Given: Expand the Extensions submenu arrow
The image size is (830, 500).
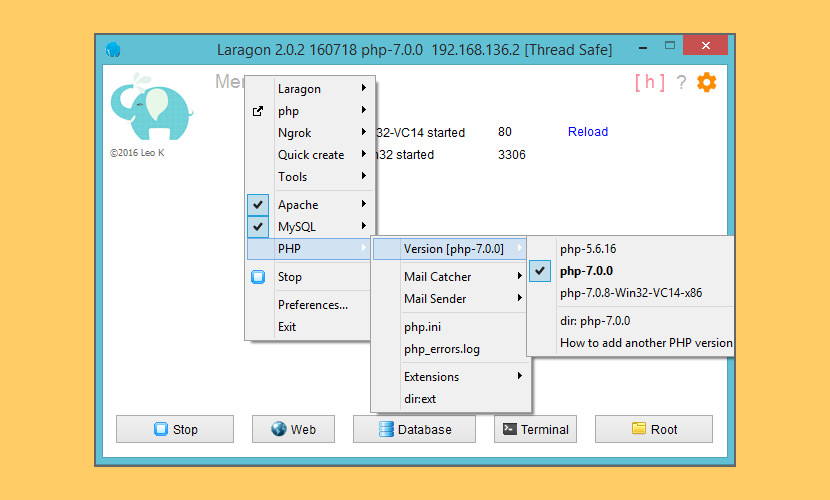Looking at the screenshot, I should coord(520,376).
